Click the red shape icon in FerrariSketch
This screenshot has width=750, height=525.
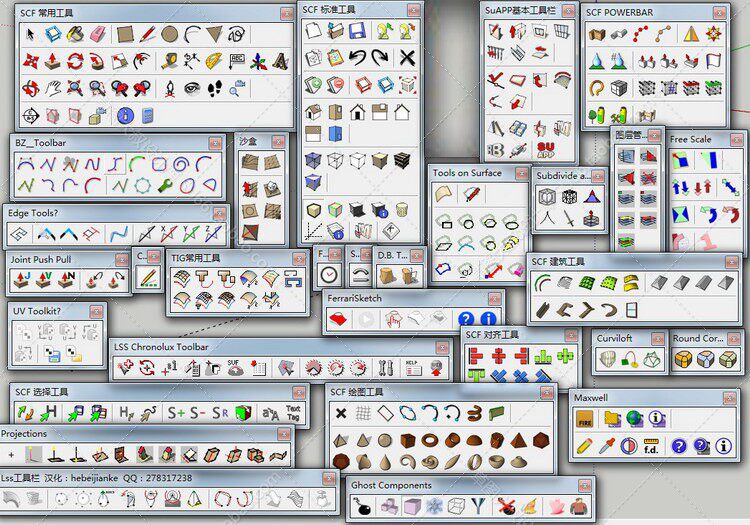[x=338, y=319]
